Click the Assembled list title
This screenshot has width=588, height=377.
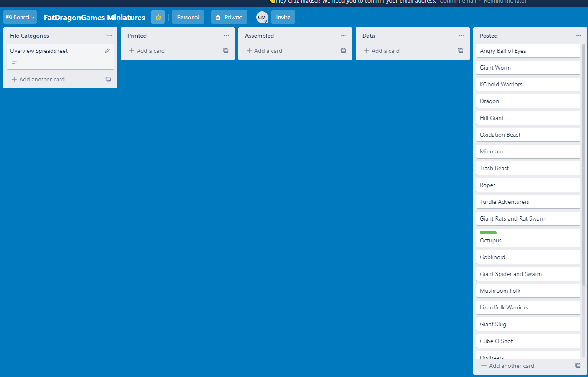click(259, 36)
